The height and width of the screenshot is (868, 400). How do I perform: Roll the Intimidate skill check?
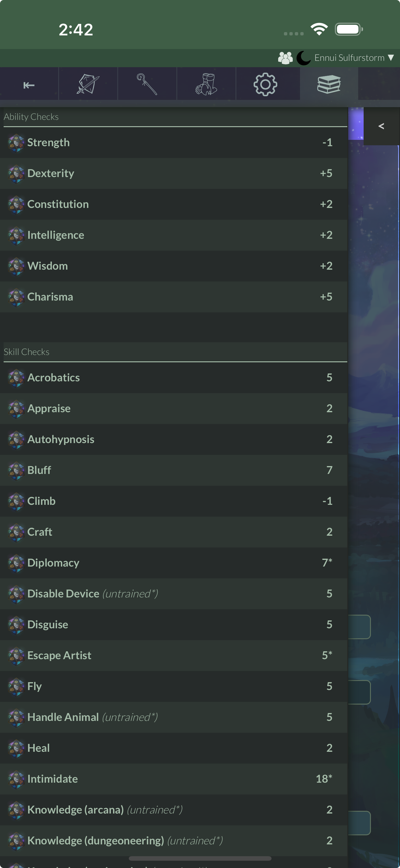pyautogui.click(x=174, y=779)
